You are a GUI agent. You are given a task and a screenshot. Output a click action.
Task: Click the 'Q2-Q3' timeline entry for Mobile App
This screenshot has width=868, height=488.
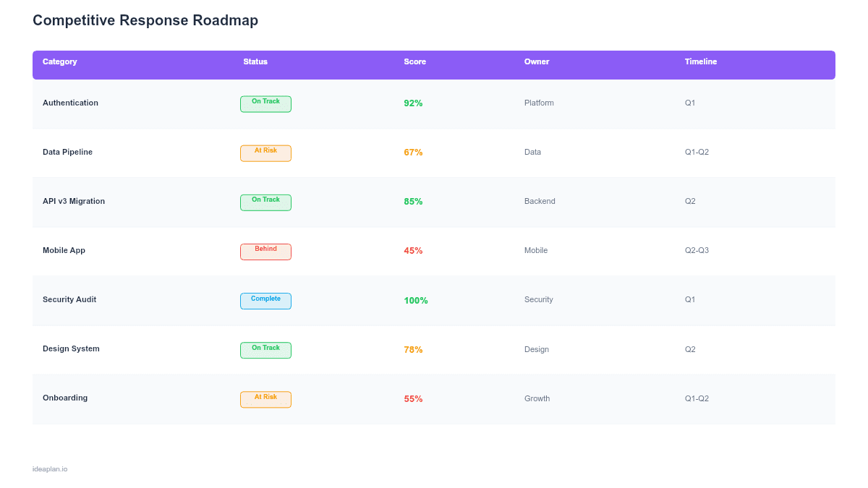(697, 250)
